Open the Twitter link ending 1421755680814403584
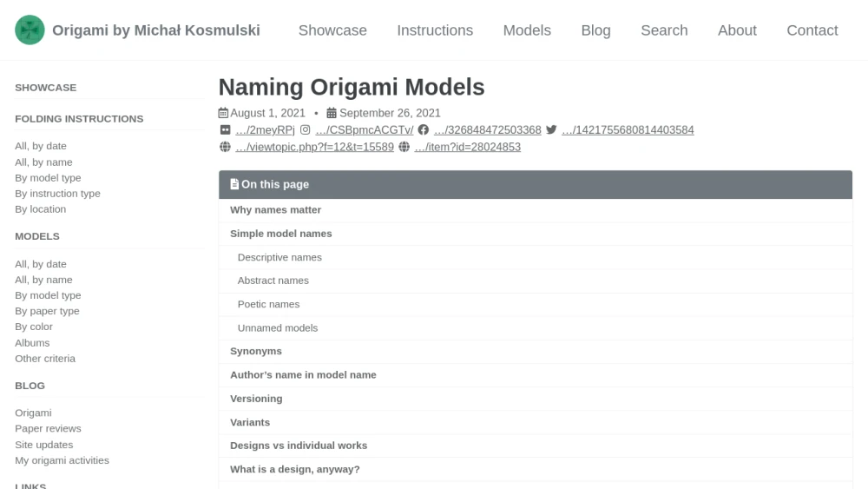 click(628, 130)
